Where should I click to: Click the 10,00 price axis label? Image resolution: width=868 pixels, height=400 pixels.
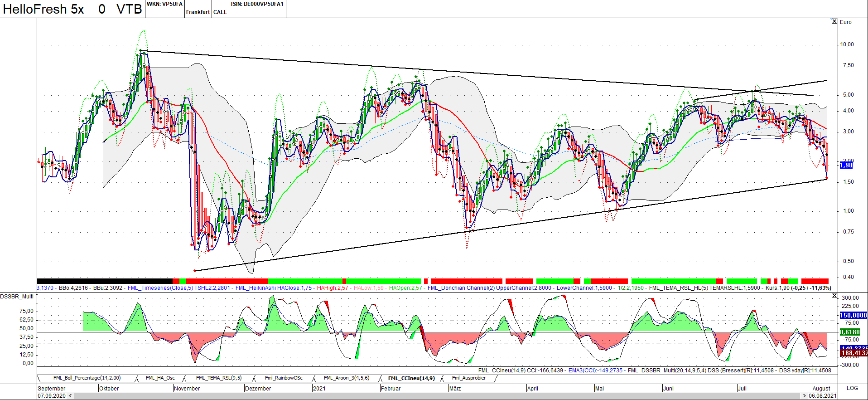(847, 44)
